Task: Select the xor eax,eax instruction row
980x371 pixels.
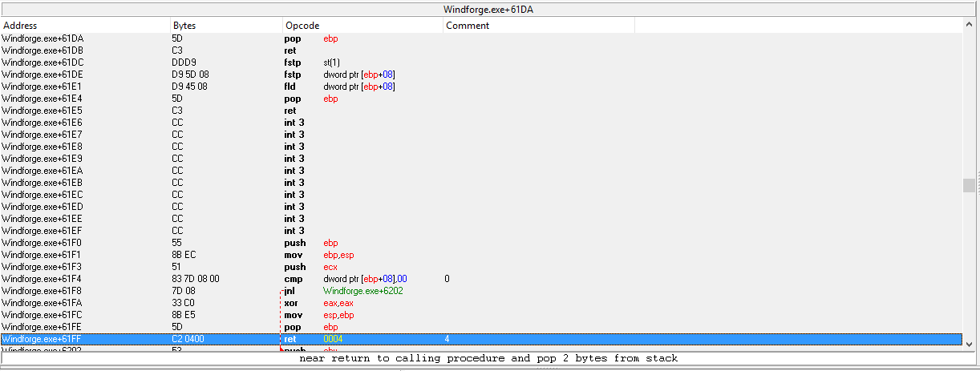Action: (241, 303)
